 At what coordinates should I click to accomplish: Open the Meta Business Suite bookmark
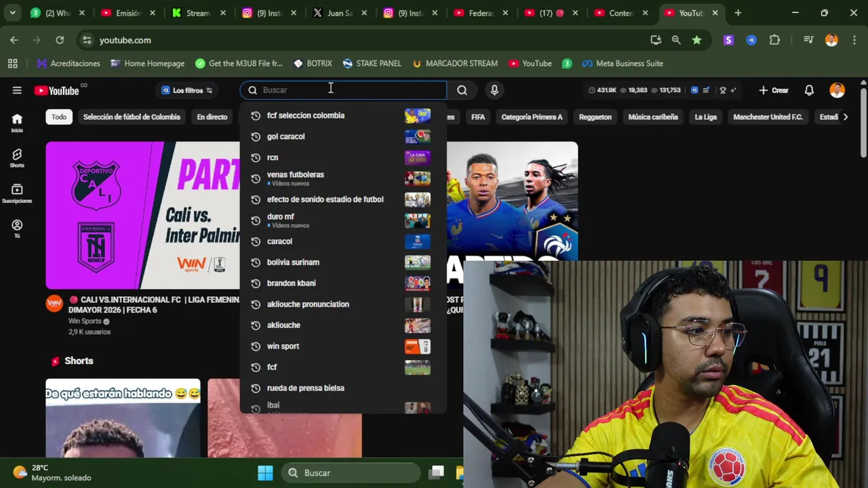(623, 63)
